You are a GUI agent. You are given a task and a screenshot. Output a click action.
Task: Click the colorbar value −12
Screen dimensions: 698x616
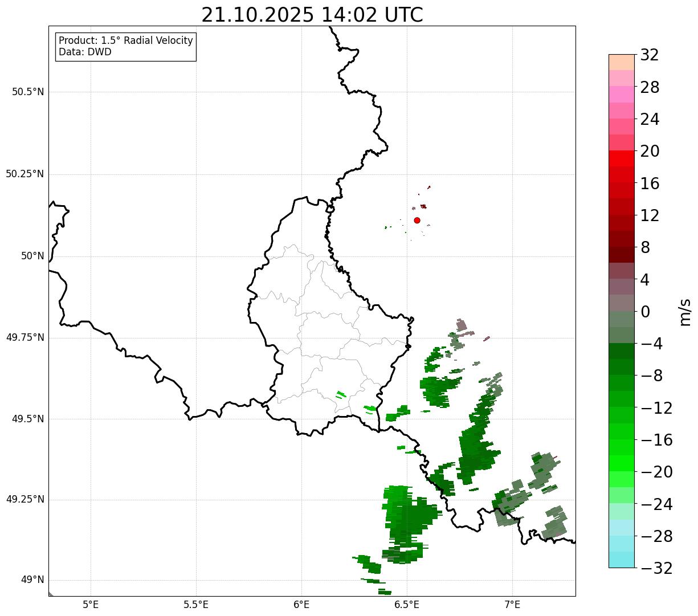[656, 408]
